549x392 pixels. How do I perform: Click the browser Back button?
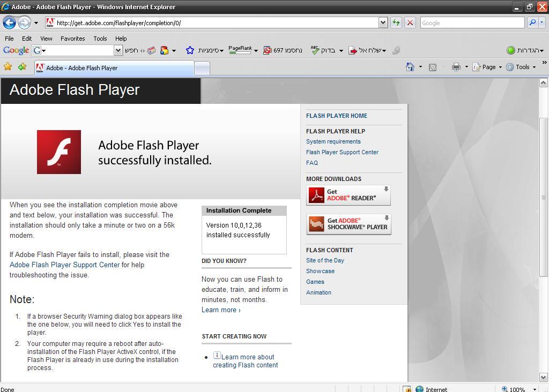click(x=9, y=22)
